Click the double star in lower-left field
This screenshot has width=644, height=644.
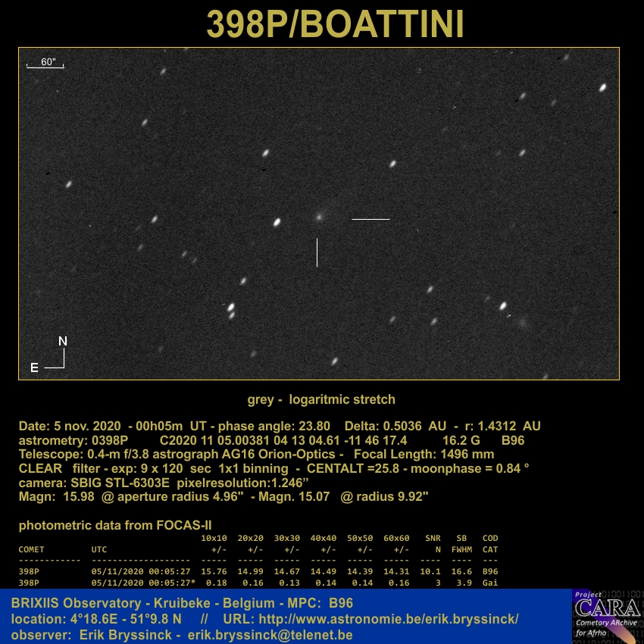pos(230,309)
